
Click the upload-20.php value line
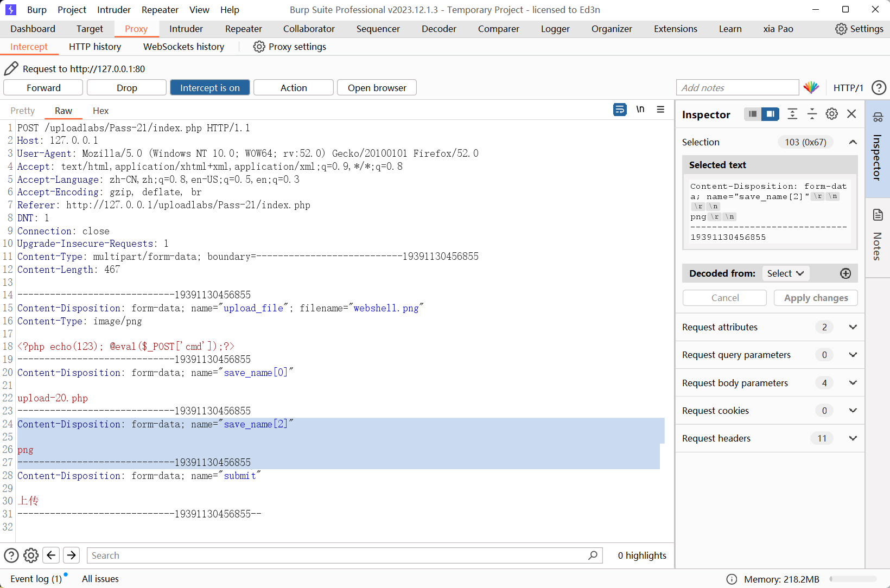click(53, 398)
